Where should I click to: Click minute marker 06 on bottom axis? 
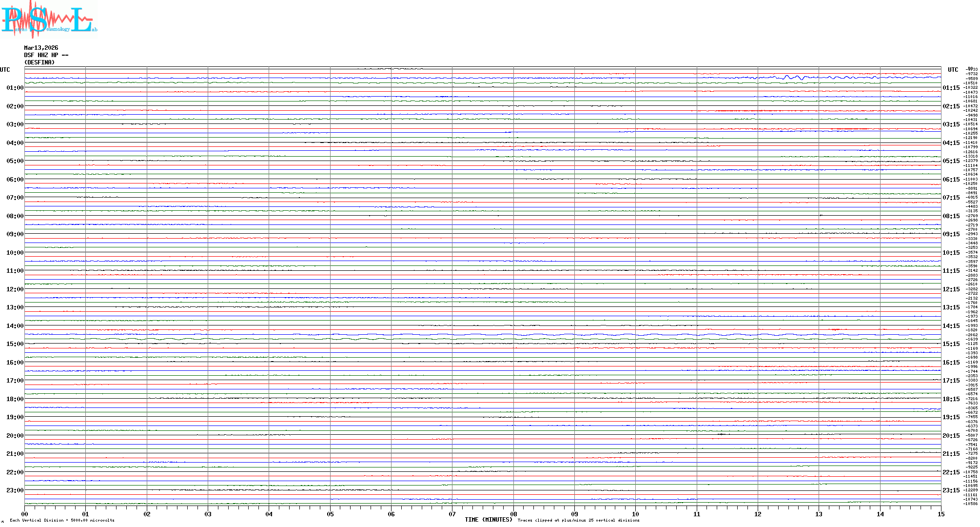[x=391, y=514]
